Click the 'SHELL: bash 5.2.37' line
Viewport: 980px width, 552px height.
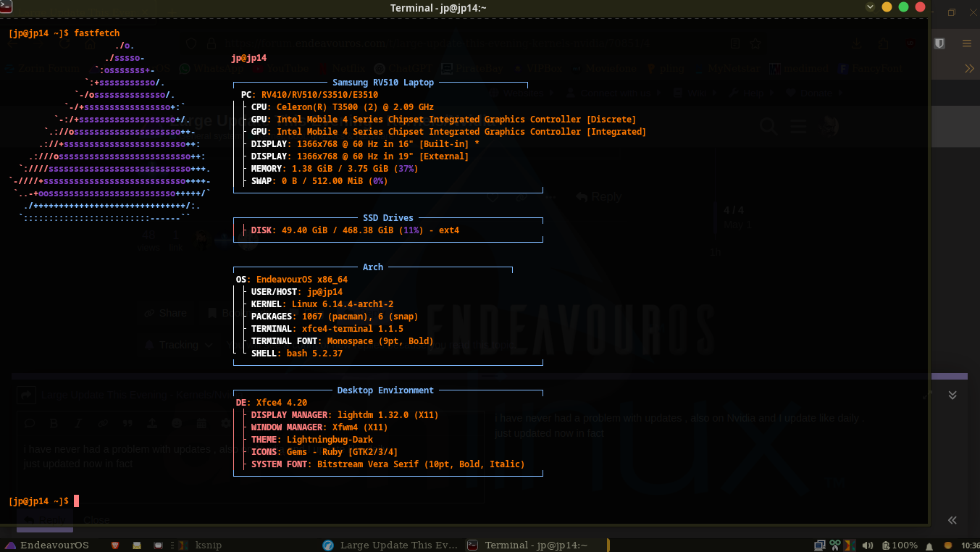pos(297,354)
